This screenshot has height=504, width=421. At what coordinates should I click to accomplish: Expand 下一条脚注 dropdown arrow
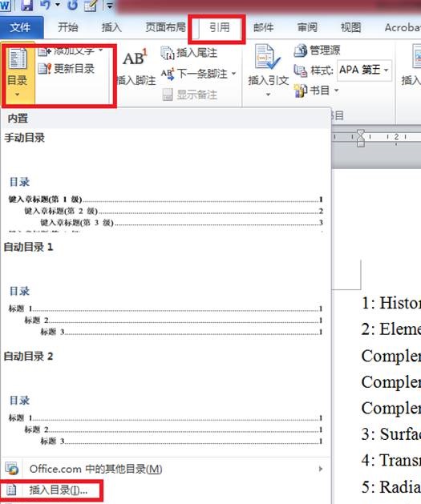point(233,74)
